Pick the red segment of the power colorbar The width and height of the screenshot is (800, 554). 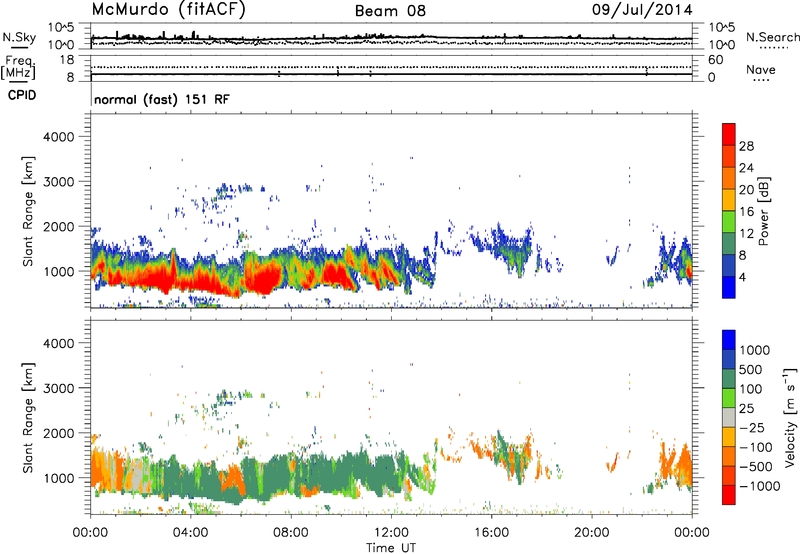tap(729, 134)
